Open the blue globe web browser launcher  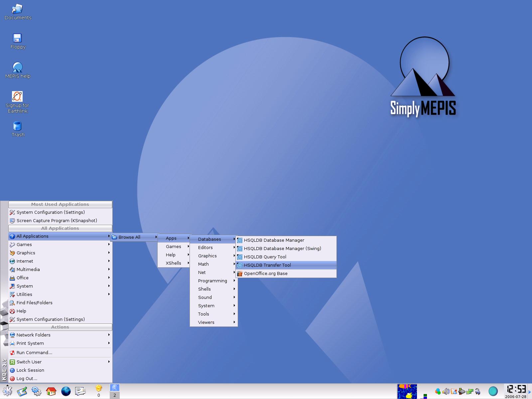66,391
